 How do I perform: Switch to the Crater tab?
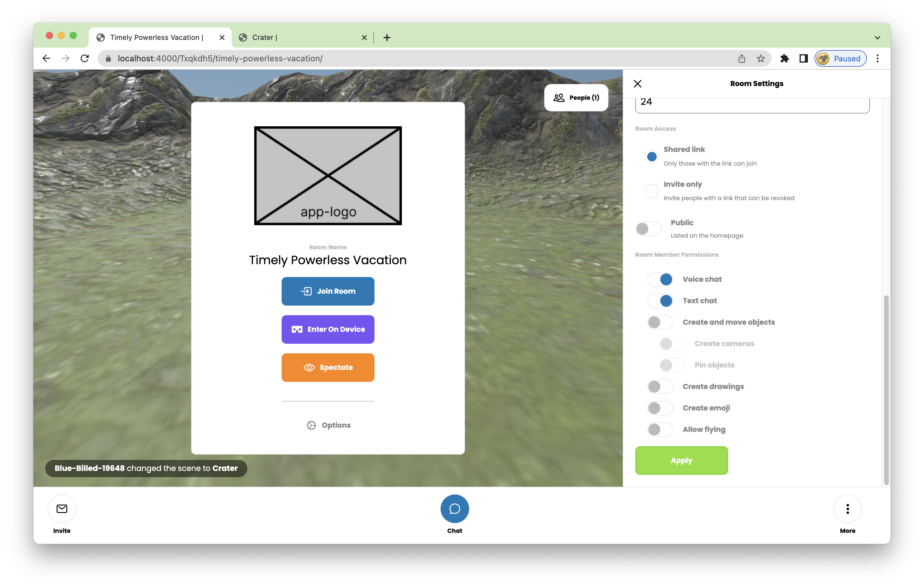click(x=302, y=37)
